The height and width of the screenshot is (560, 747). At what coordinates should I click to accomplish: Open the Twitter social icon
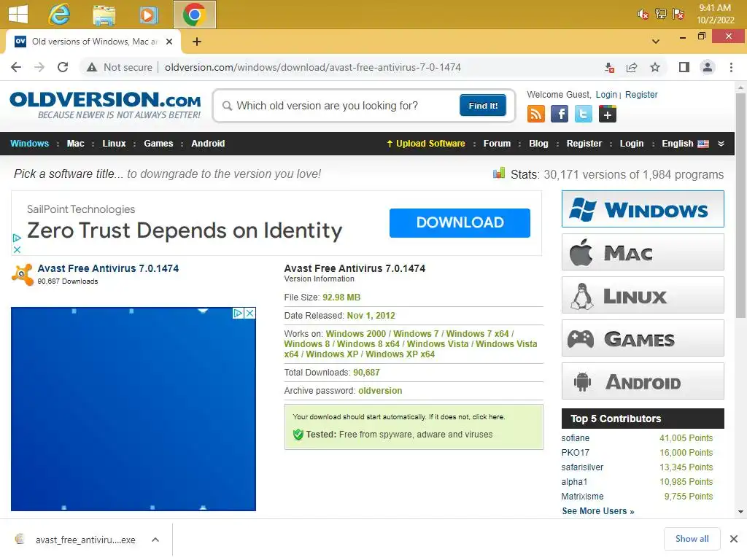coord(583,114)
